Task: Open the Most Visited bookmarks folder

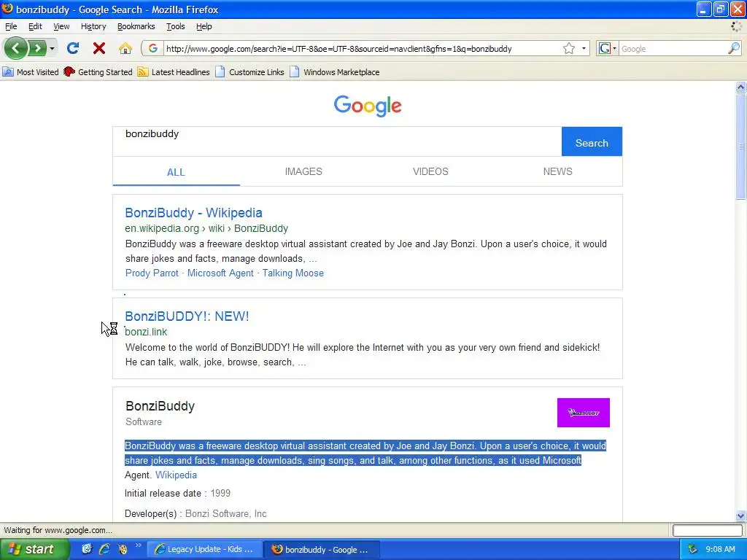Action: [31, 72]
